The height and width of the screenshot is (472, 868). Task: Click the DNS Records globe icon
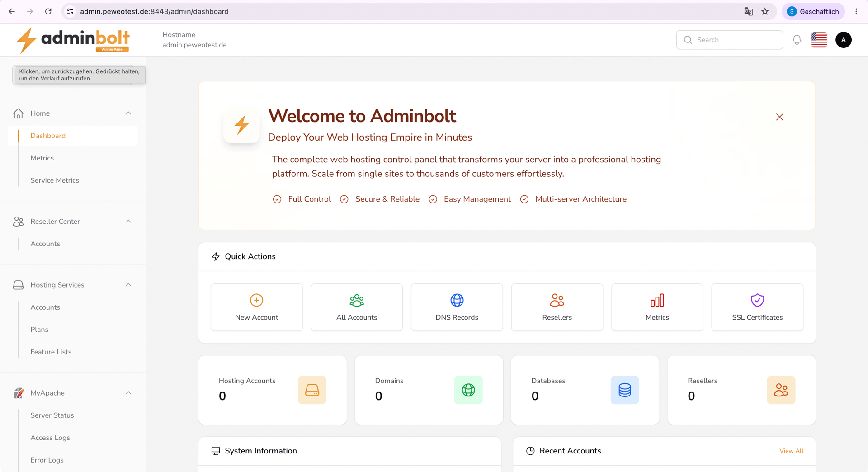457,300
